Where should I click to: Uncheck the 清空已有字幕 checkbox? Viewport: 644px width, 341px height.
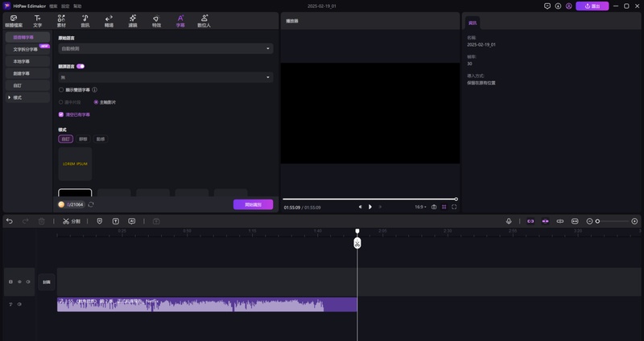point(61,114)
